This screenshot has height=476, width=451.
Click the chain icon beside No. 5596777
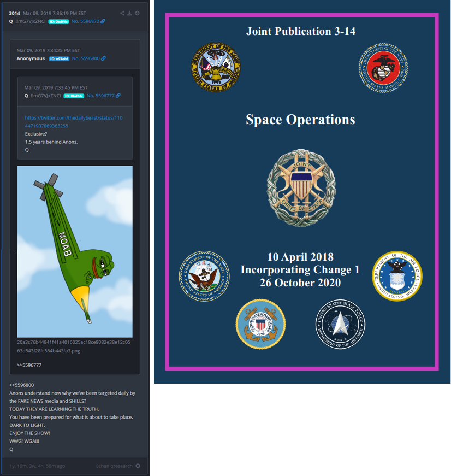pos(118,96)
